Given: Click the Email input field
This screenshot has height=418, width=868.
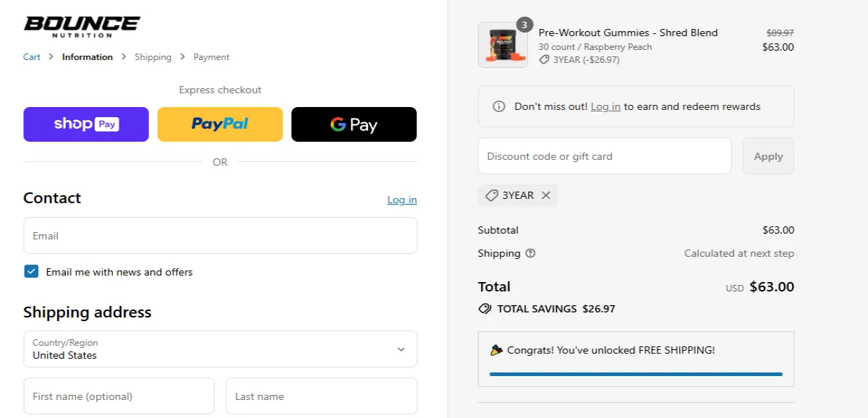Looking at the screenshot, I should (220, 235).
